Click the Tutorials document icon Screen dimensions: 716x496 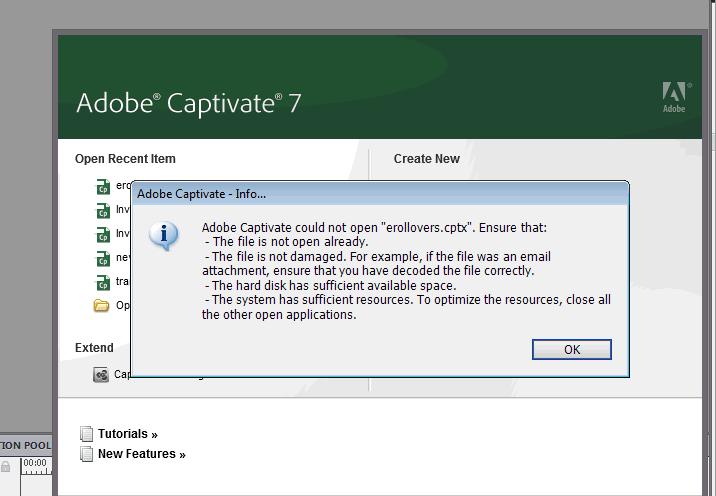point(86,433)
